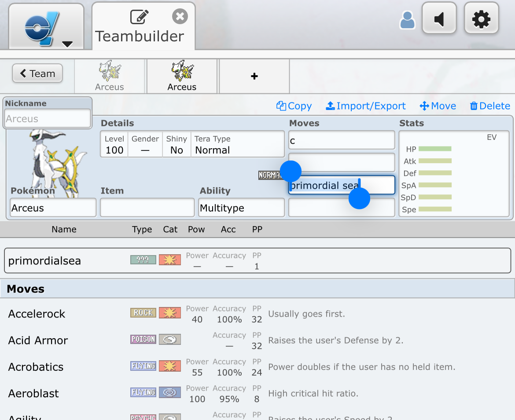Click the Nickname input field

(48, 118)
